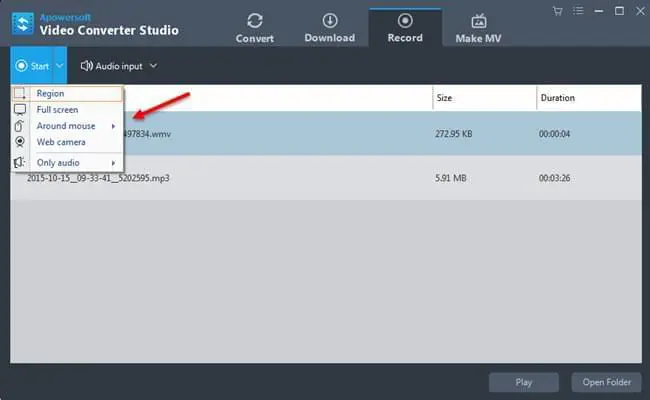Click the Open Folder button
This screenshot has height=400, width=650.
(606, 382)
